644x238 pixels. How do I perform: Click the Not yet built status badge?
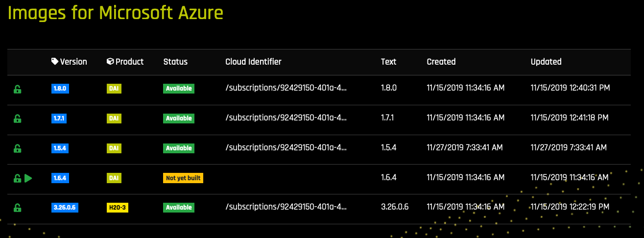click(x=183, y=178)
